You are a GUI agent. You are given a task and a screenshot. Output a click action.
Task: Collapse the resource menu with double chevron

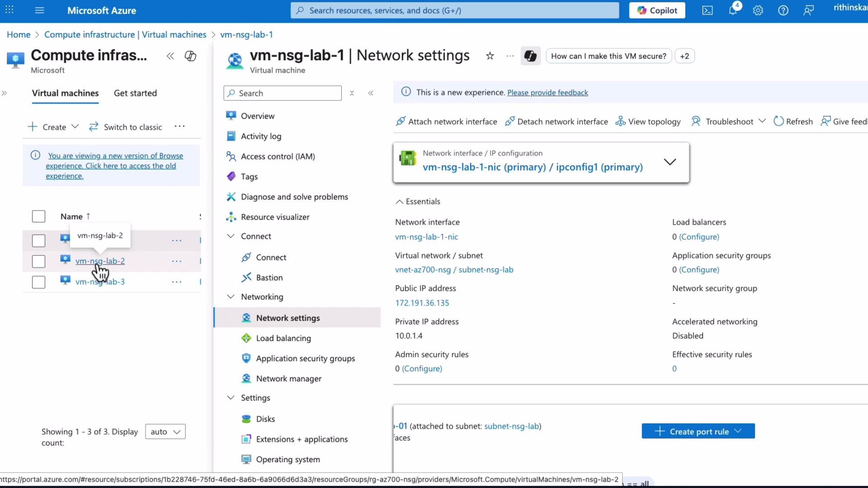point(371,93)
